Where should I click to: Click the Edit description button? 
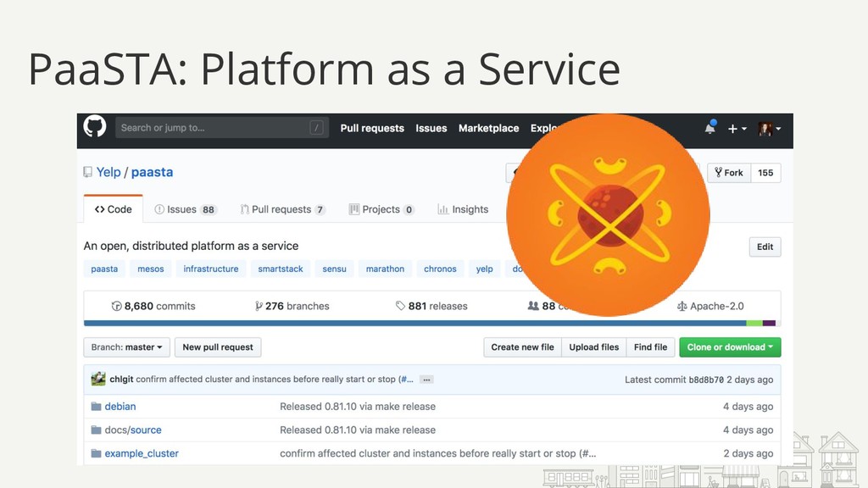[765, 247]
